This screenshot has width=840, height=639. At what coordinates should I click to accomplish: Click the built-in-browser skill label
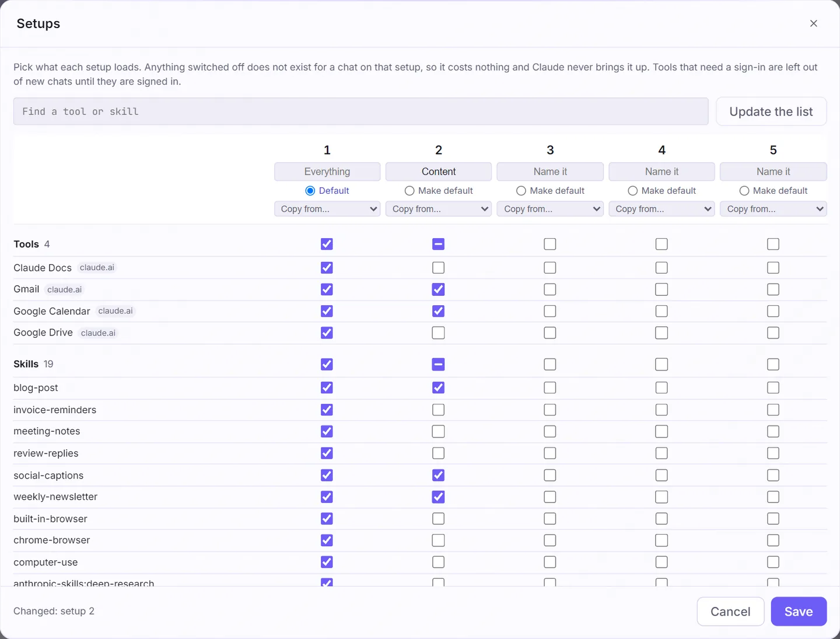(x=50, y=519)
